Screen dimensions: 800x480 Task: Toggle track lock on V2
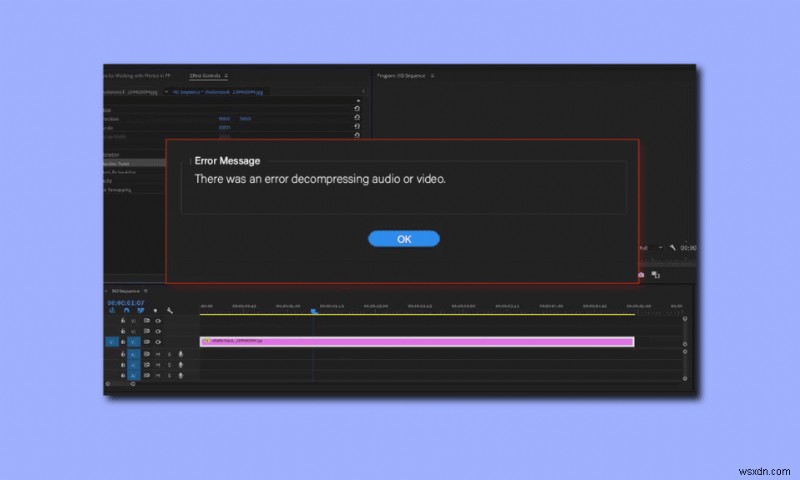click(123, 331)
